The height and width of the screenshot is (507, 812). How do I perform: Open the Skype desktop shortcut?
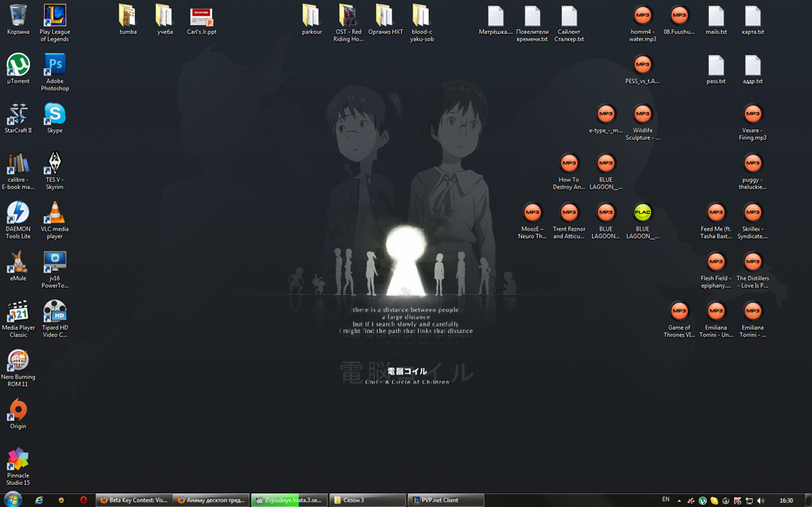click(54, 118)
